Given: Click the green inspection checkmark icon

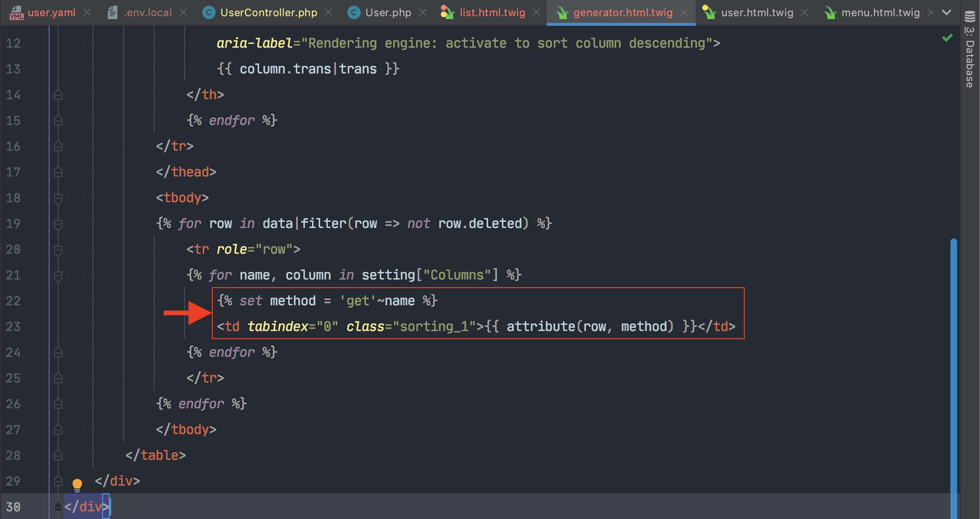Looking at the screenshot, I should click(947, 38).
